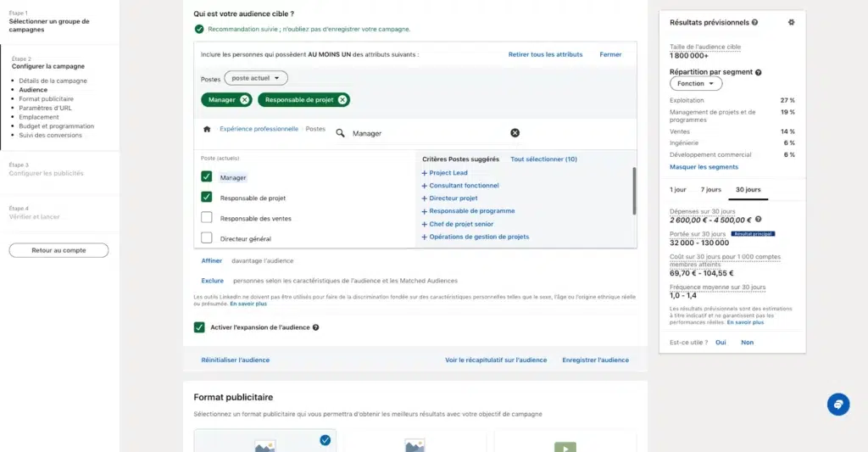This screenshot has width=868, height=452.
Task: Click Enregistrer l'audience link
Action: click(x=595, y=360)
